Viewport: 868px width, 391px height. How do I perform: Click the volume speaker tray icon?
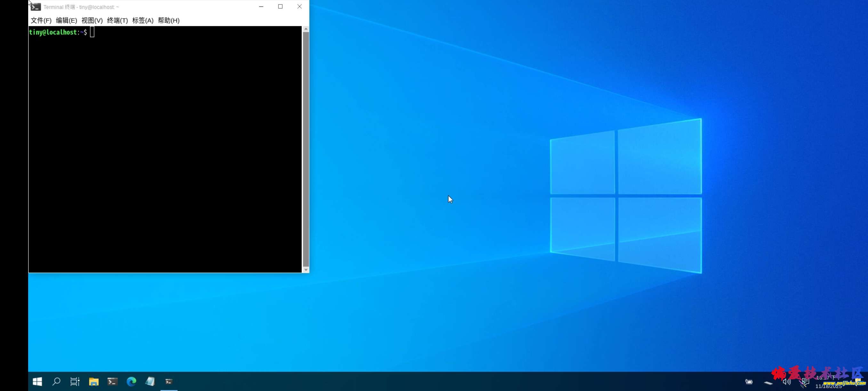tap(786, 382)
